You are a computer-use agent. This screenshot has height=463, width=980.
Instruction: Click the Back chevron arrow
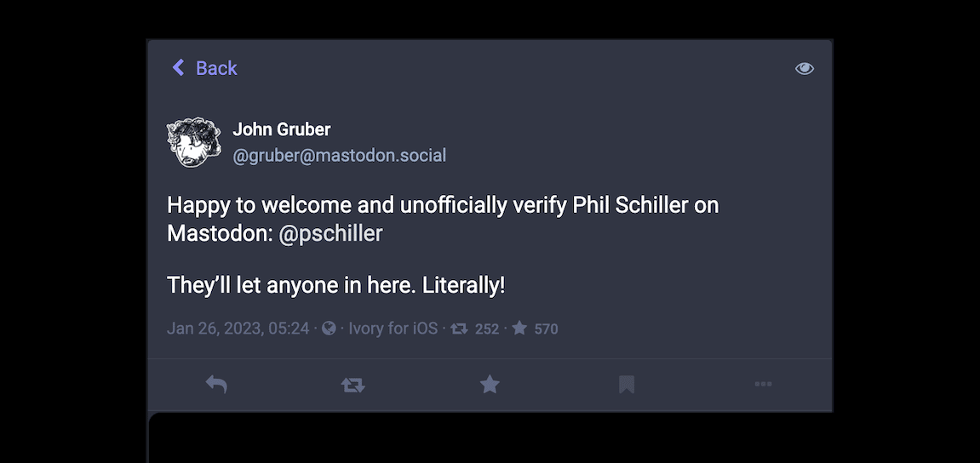pos(178,68)
